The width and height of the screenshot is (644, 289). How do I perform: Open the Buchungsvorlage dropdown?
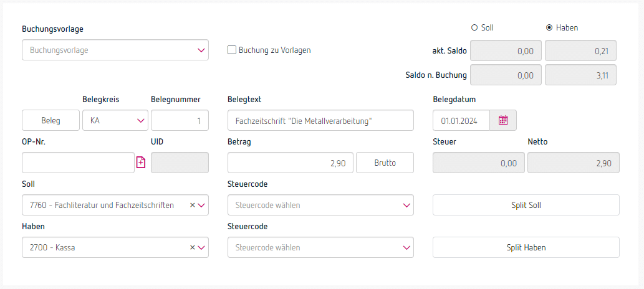[x=115, y=50]
